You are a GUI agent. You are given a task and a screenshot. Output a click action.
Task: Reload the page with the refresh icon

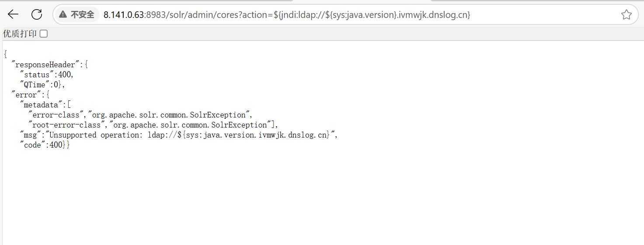click(x=37, y=14)
